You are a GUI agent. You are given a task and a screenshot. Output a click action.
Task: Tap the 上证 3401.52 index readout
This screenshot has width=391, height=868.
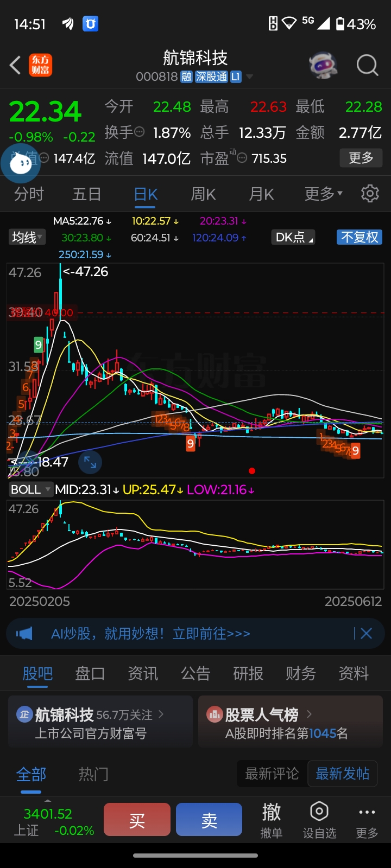click(x=48, y=822)
